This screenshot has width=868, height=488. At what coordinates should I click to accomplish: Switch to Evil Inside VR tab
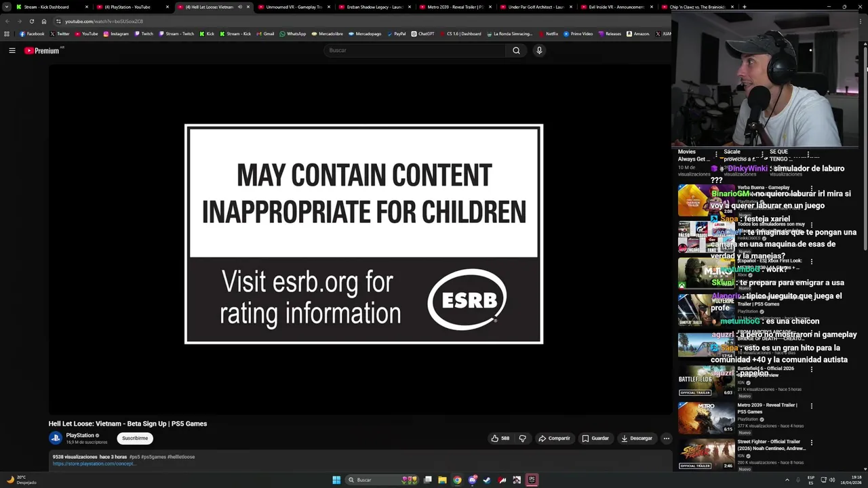tap(616, 7)
